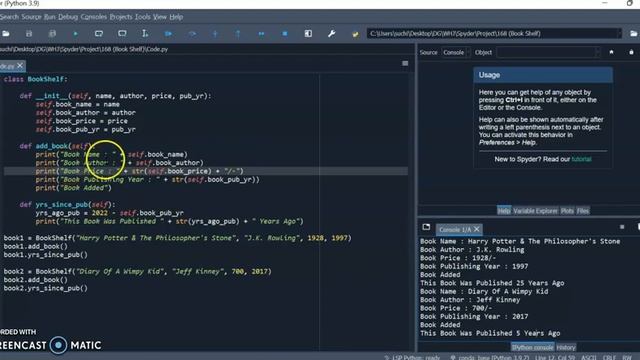Maximize current pane toolbar icon
Viewport: 640px width, 360px height.
pyautogui.click(x=308, y=33)
